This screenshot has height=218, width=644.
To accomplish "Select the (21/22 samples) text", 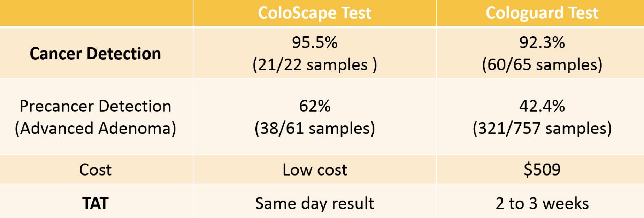I will (x=314, y=65).
